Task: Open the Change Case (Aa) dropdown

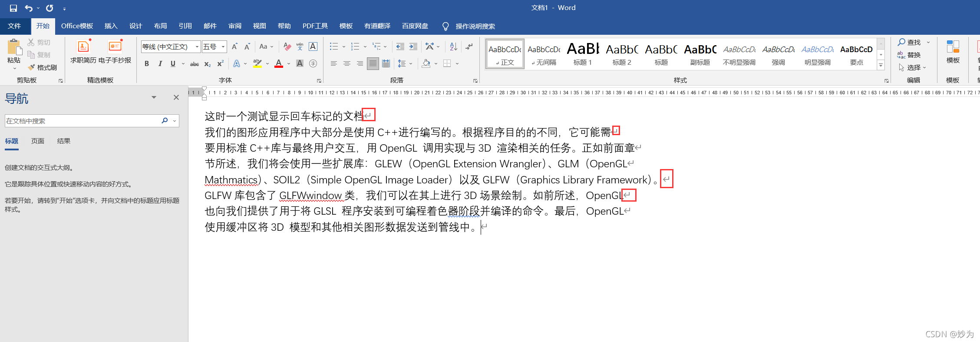Action: (x=266, y=46)
